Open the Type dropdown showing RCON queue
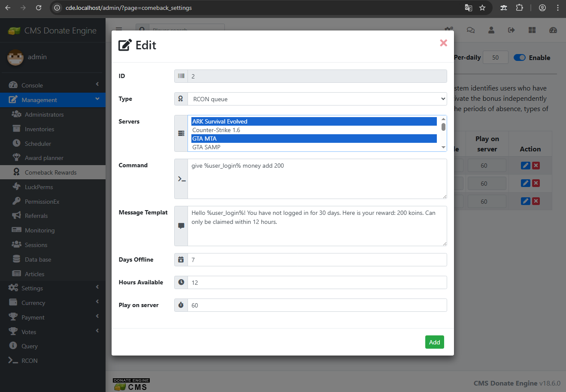 pyautogui.click(x=317, y=99)
